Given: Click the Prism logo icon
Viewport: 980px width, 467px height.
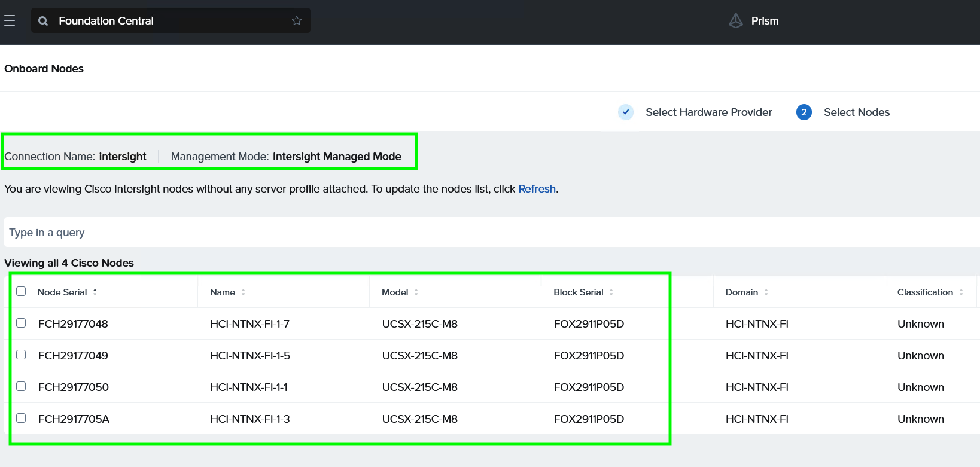Looking at the screenshot, I should coord(736,21).
